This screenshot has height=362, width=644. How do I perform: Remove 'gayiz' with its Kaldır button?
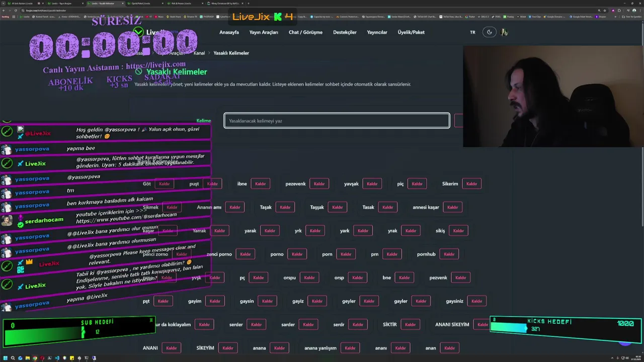pos(317,301)
